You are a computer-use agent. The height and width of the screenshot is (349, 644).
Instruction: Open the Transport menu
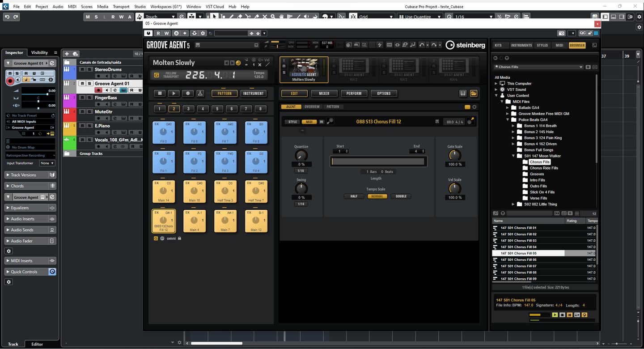point(121,7)
